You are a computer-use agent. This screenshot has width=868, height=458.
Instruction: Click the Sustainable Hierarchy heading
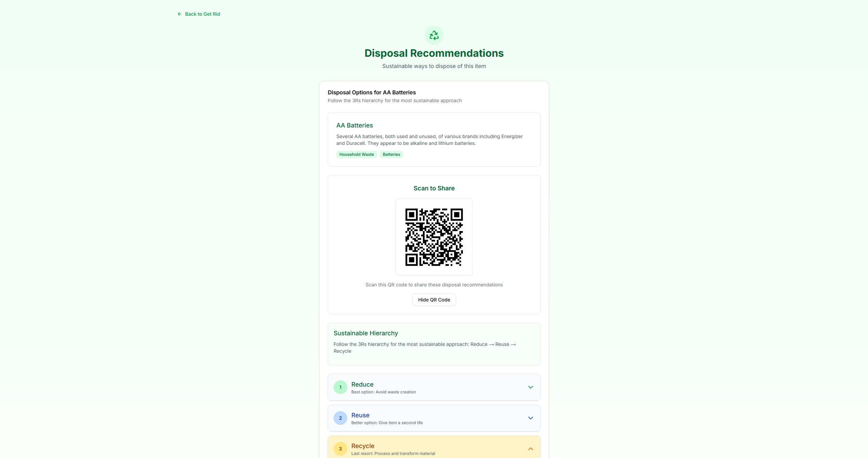tap(365, 333)
